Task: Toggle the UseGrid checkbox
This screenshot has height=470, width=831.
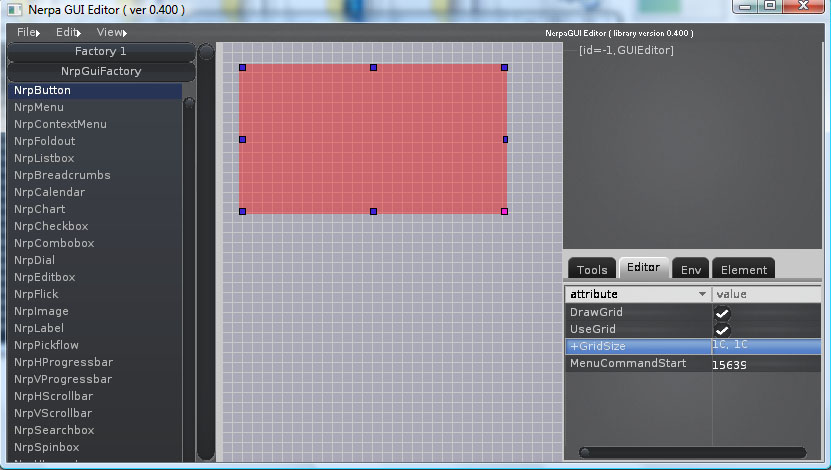Action: pos(721,330)
